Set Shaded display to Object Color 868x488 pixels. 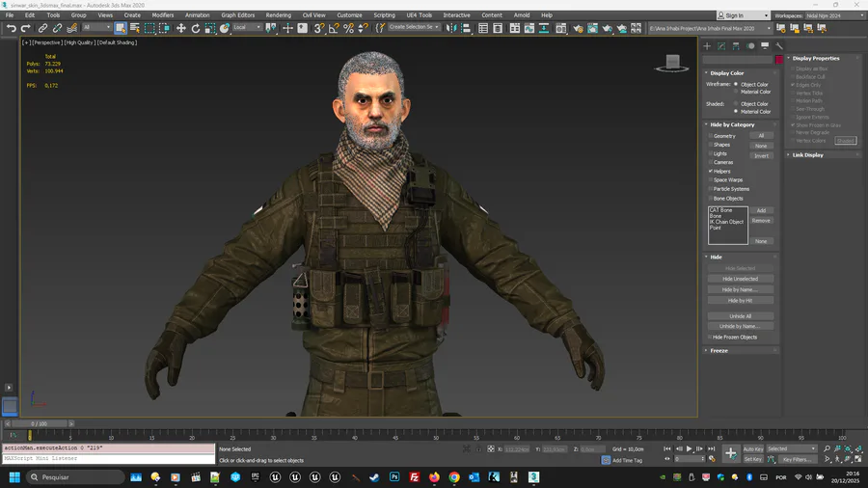[736, 103]
